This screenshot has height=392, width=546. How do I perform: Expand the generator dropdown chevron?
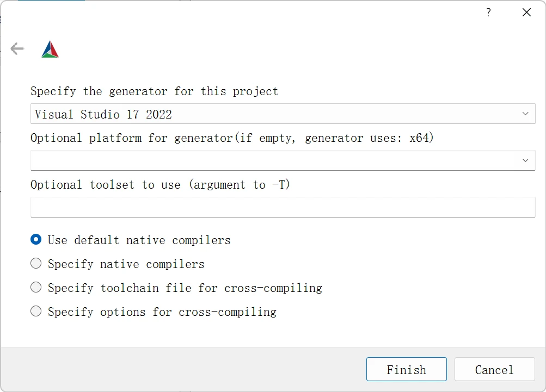click(525, 114)
